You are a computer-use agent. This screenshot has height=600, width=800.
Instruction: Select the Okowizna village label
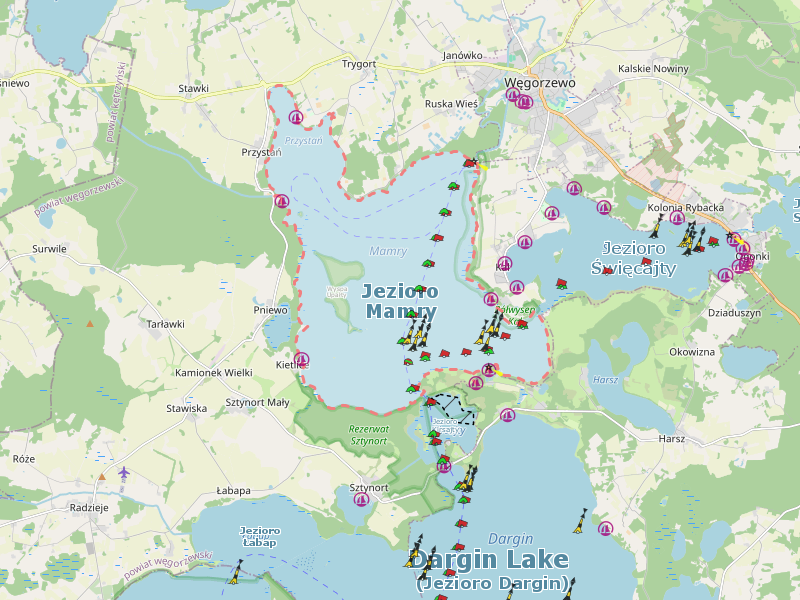(692, 352)
